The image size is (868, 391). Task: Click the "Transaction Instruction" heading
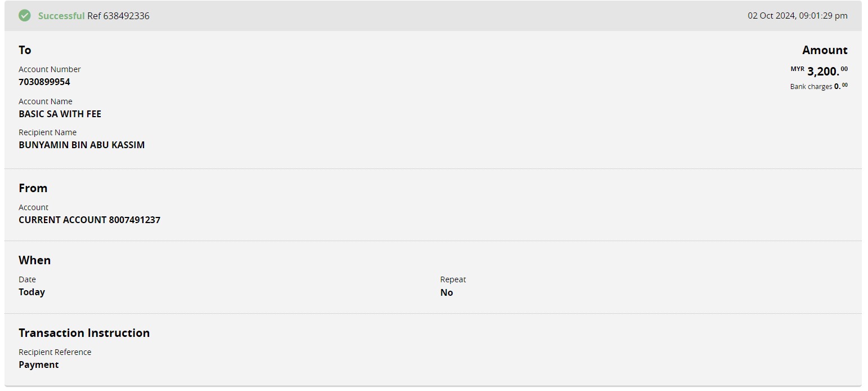84,333
